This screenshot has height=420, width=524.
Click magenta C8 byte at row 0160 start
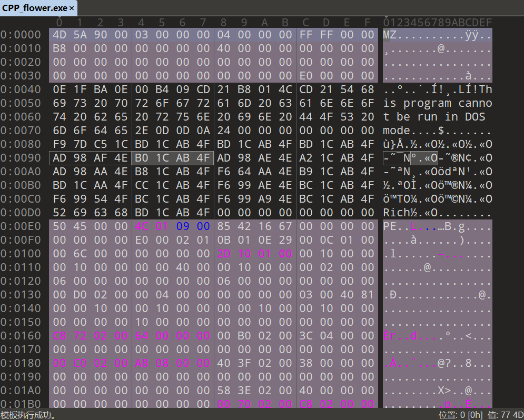60,336
